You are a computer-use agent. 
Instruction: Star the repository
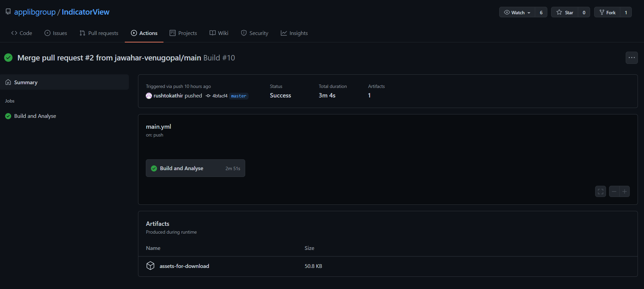(x=565, y=12)
